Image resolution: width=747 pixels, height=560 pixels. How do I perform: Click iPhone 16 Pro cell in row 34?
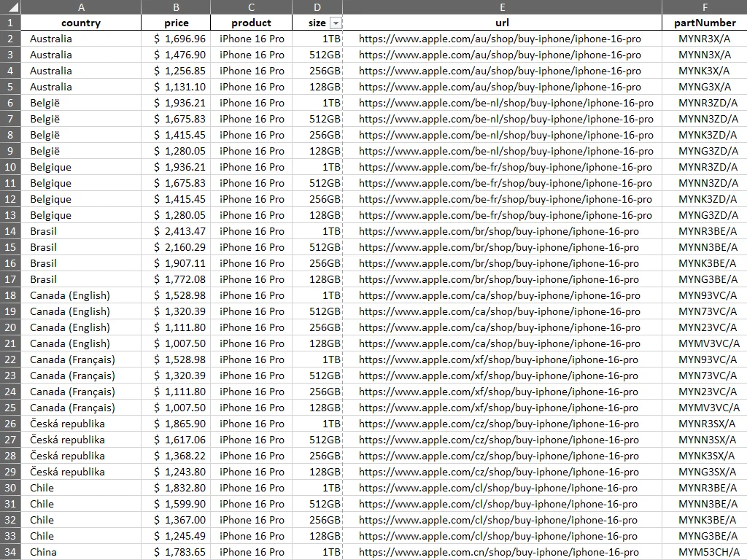click(251, 552)
